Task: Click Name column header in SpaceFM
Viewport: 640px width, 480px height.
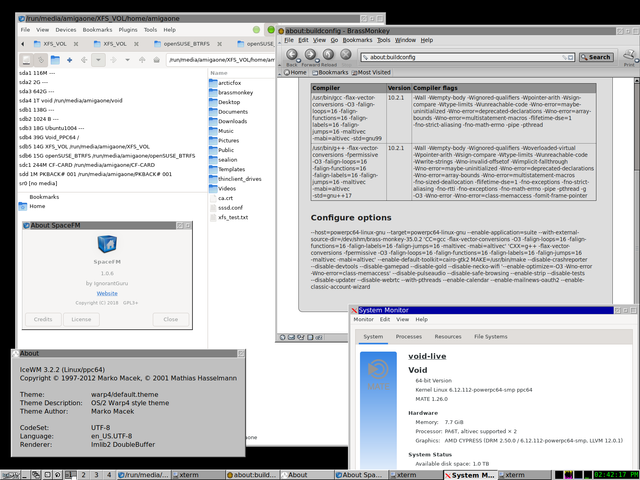Action: point(219,73)
